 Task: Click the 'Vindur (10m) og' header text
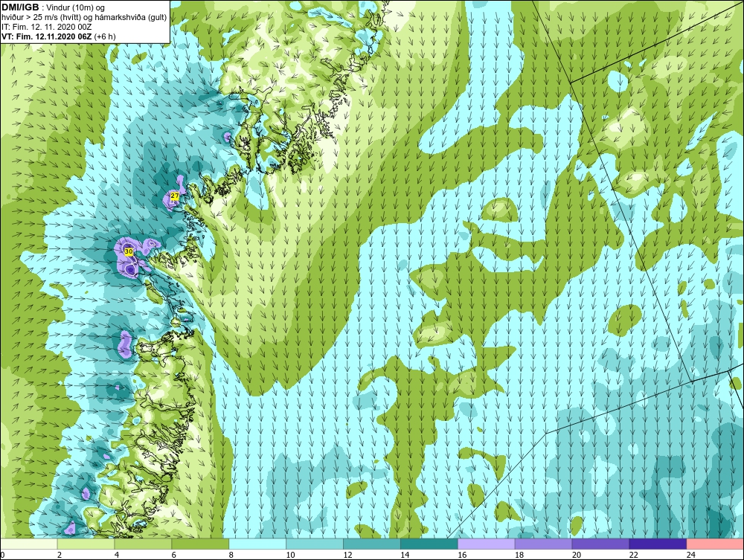pos(76,7)
